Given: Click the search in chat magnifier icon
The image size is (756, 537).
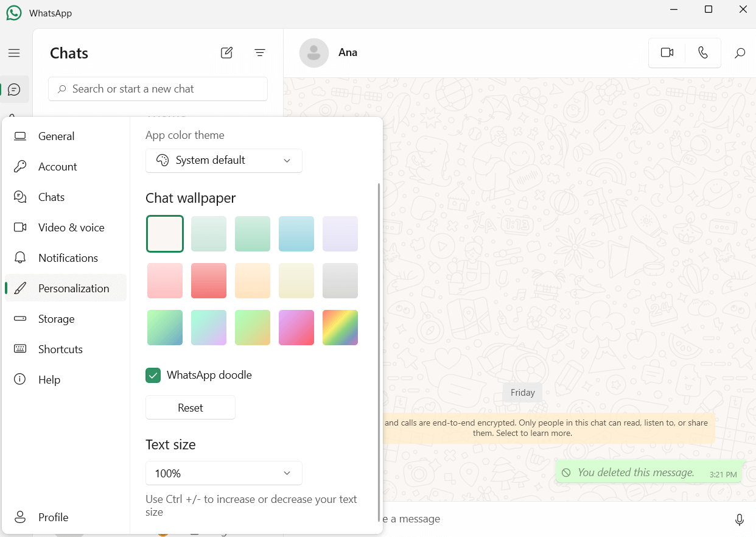Looking at the screenshot, I should pos(740,54).
